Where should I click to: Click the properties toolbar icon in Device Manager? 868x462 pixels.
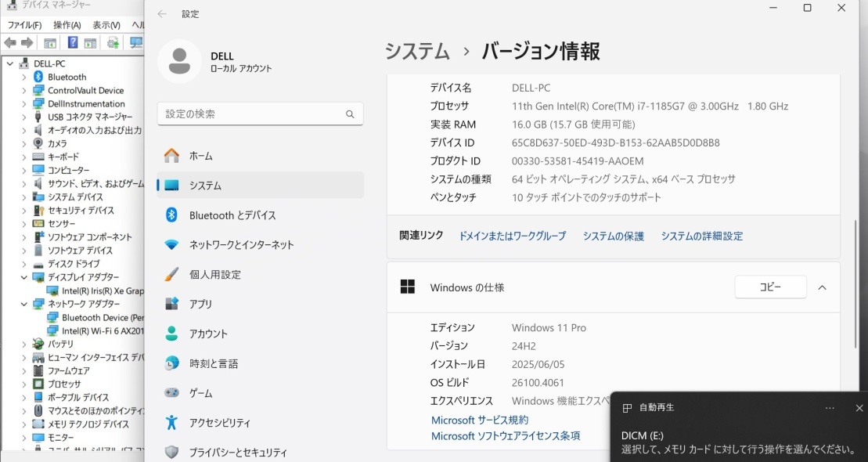[x=90, y=43]
